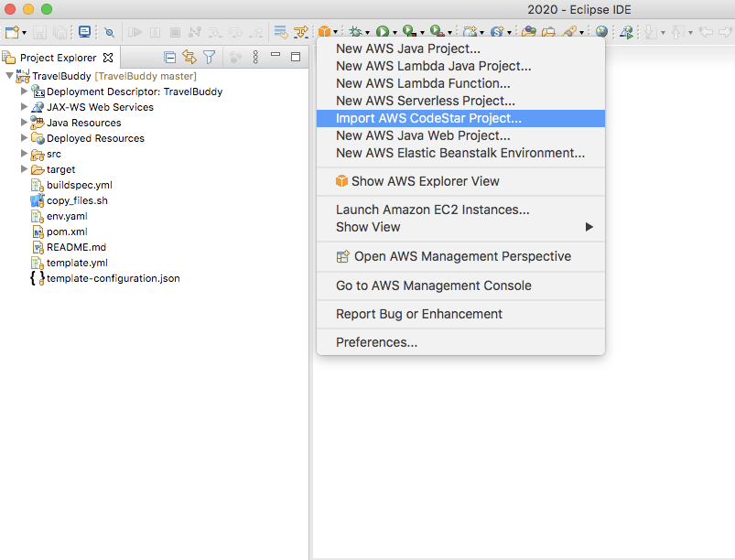Minimize the Project Explorer panel
735x560 pixels.
(x=276, y=55)
